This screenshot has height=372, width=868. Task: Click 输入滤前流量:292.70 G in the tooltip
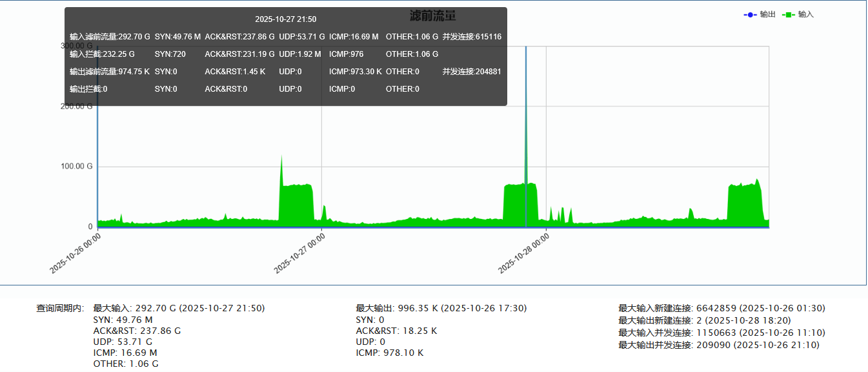point(110,37)
